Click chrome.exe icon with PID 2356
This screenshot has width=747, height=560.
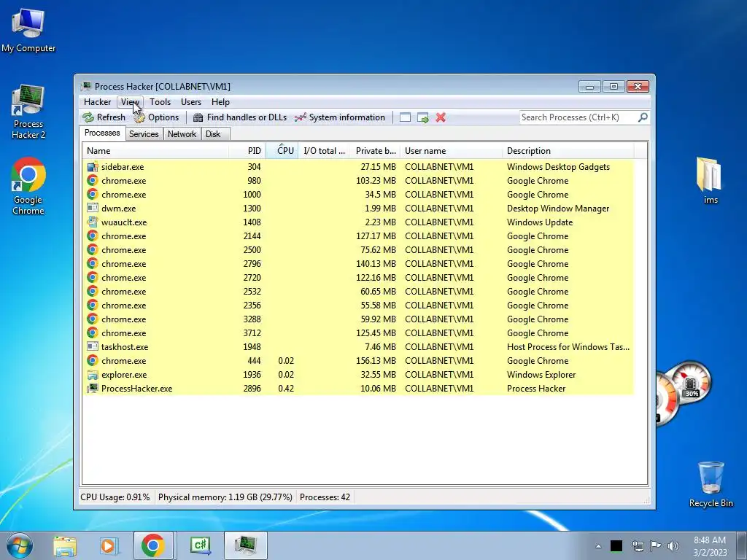(93, 305)
